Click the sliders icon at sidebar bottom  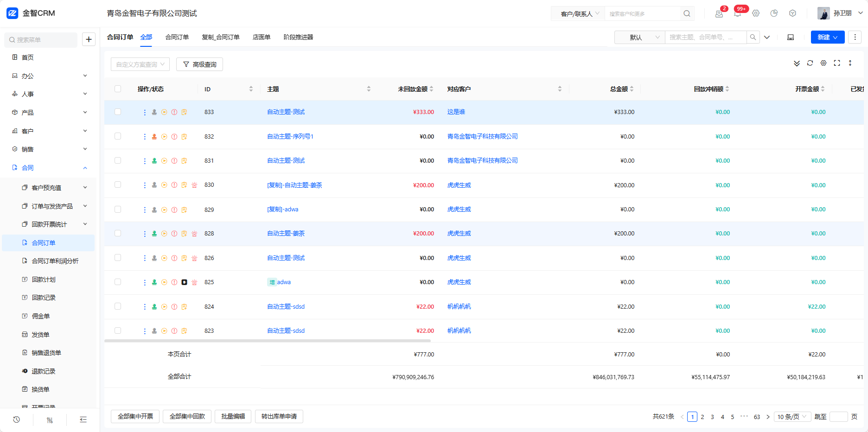(50, 420)
